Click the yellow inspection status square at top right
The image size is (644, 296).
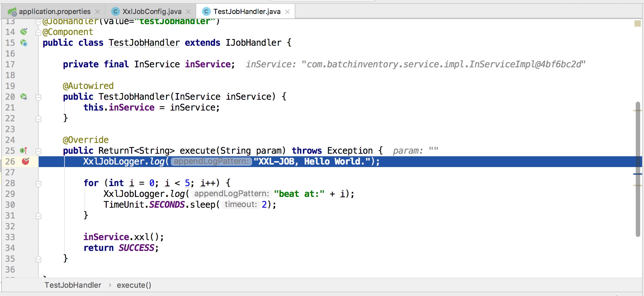point(637,24)
